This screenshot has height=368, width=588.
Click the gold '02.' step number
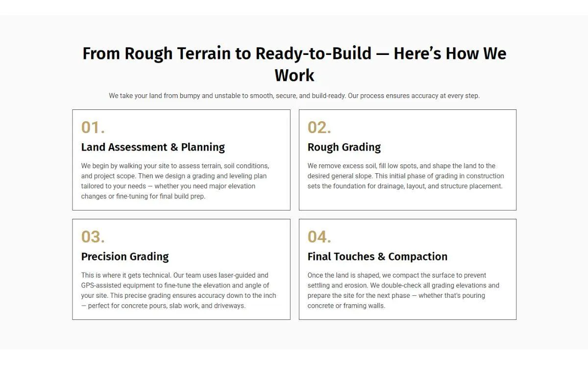319,128
